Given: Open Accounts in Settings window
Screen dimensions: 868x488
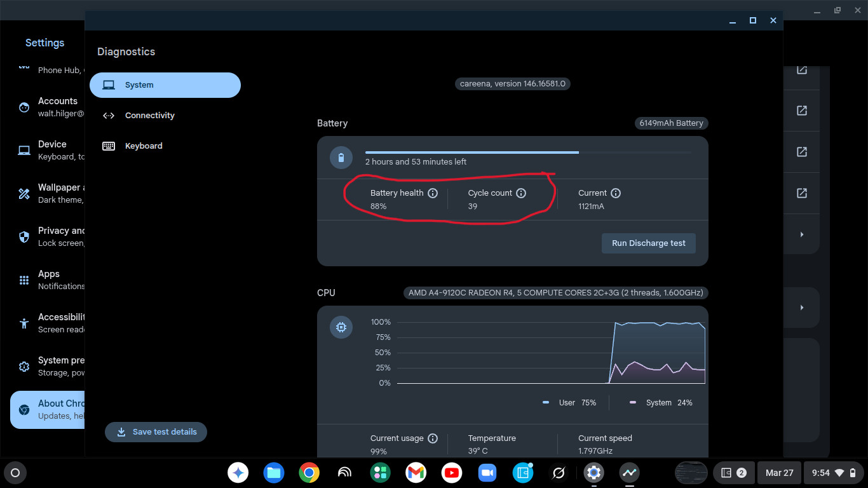Looking at the screenshot, I should pos(48,107).
